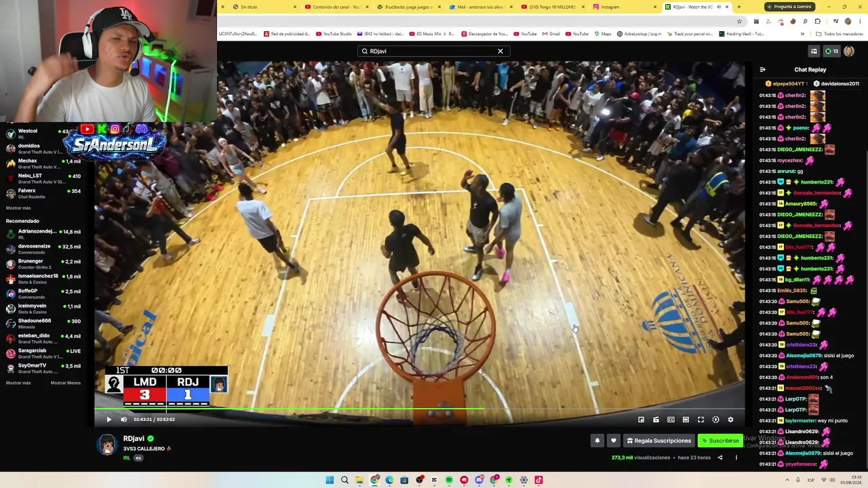Screen dimensions: 868x488
Task: Open playback speed control in player
Action: tap(715, 420)
